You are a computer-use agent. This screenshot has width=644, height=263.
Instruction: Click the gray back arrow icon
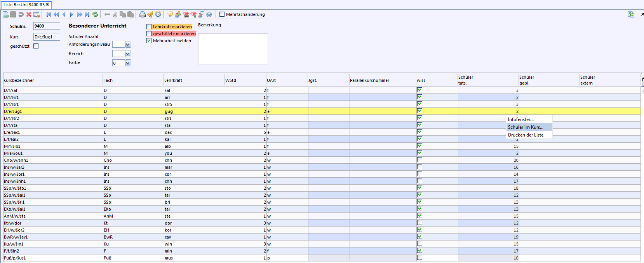click(x=107, y=14)
